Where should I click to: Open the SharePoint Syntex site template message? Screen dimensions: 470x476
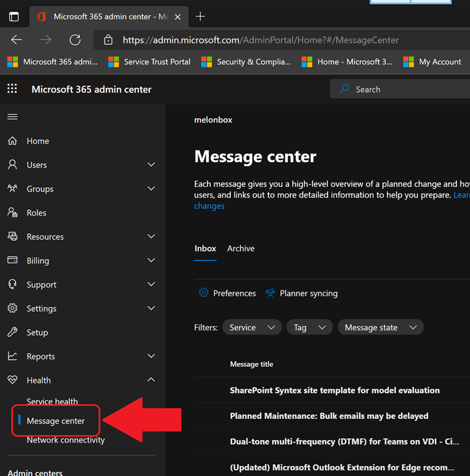(334, 390)
